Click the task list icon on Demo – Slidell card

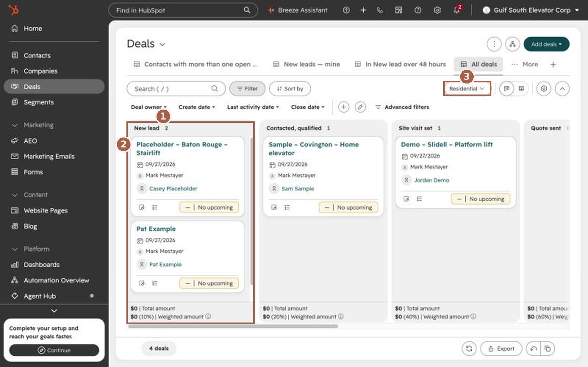tap(419, 199)
